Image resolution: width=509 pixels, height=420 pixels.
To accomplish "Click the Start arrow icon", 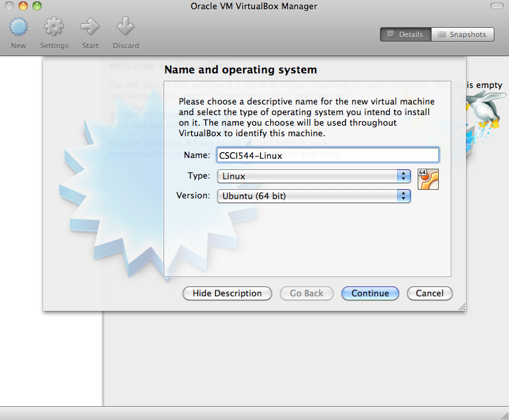I will pyautogui.click(x=90, y=26).
